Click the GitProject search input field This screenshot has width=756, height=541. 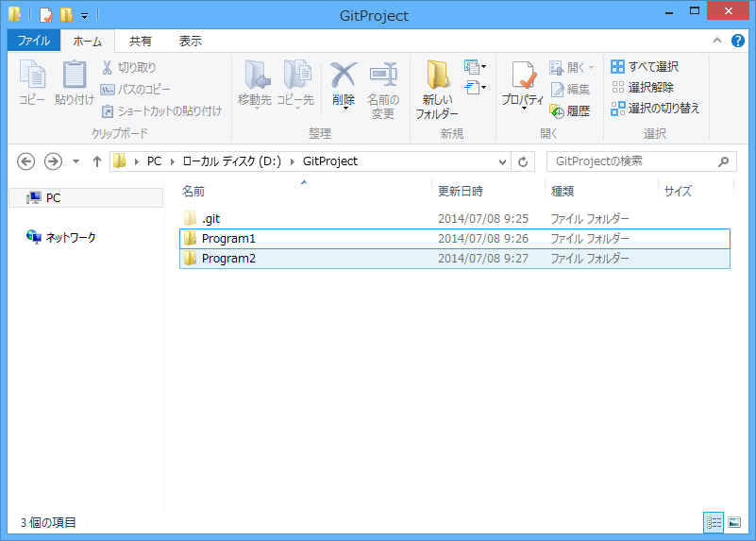(632, 161)
